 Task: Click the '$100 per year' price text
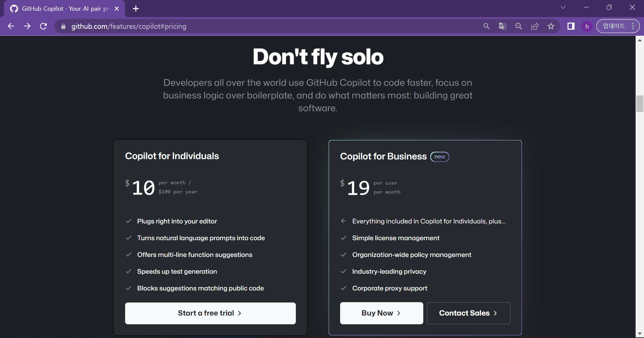point(178,192)
